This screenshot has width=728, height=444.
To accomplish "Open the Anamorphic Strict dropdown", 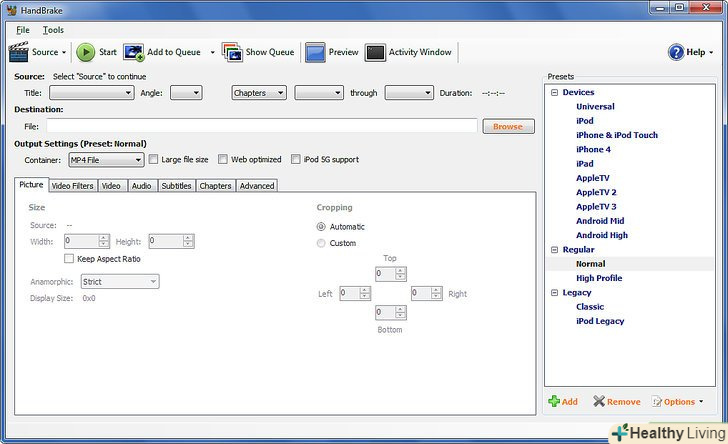I will click(120, 281).
